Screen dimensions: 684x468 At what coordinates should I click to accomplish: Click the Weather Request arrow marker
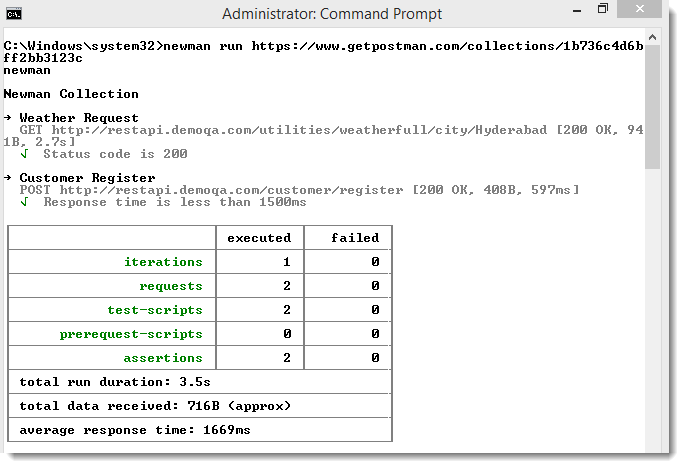tap(8, 117)
